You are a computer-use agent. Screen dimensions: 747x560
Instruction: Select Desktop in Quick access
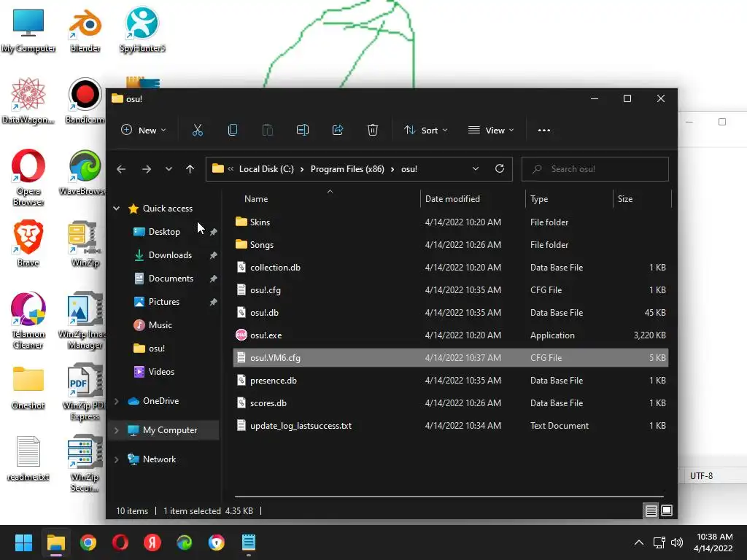(x=164, y=232)
